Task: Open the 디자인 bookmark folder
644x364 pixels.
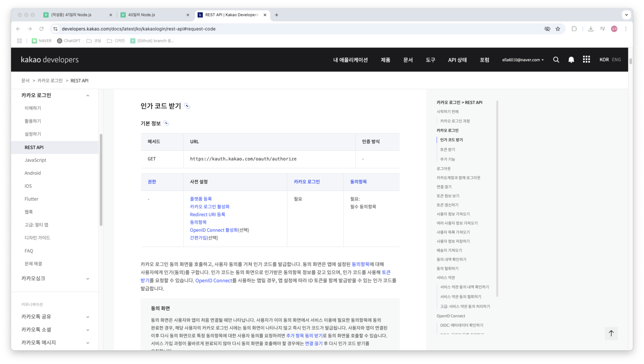Action: (116, 41)
